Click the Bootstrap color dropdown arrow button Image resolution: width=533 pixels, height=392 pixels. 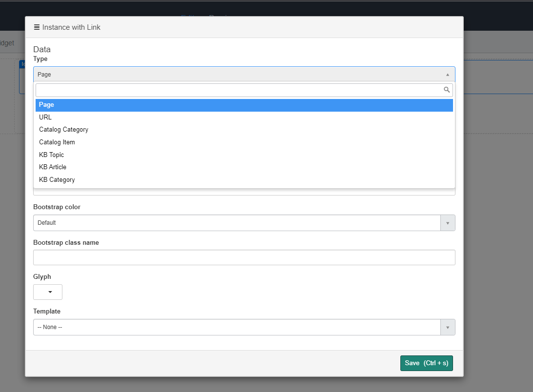447,222
